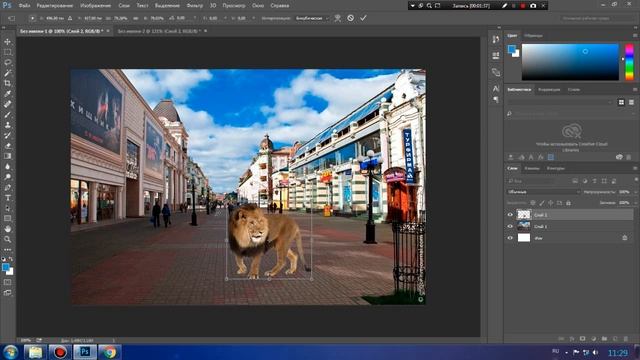
Task: Toggle lock transparent pixels in Layers panel
Action: [x=533, y=203]
